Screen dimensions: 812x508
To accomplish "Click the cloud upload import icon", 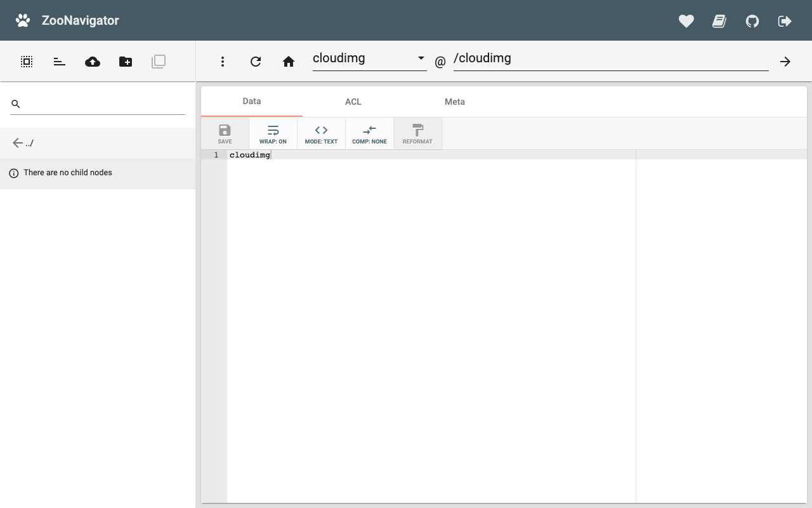I will click(x=93, y=62).
